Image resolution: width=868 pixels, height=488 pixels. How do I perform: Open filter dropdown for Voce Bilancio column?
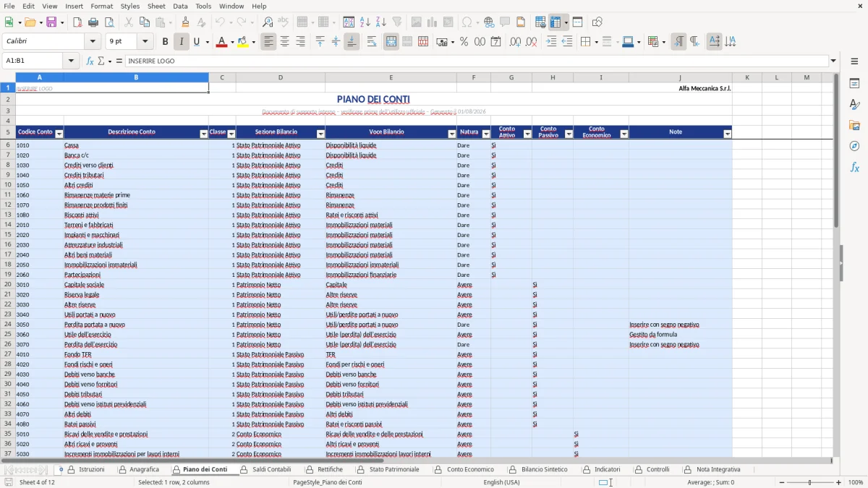click(452, 134)
